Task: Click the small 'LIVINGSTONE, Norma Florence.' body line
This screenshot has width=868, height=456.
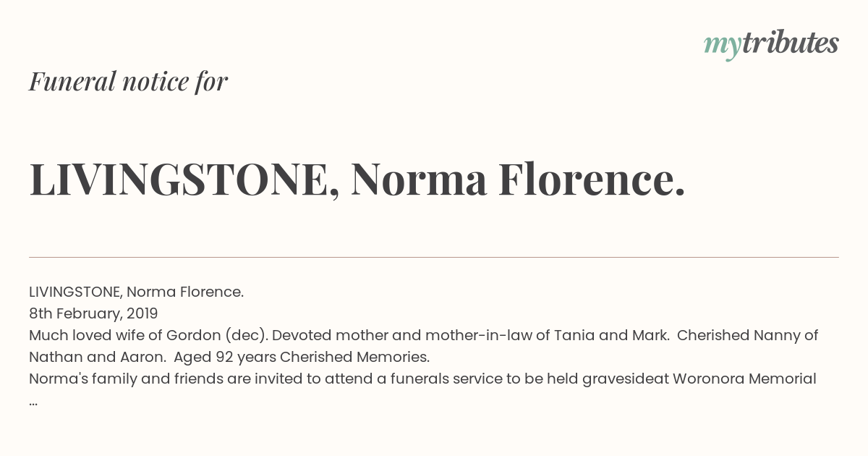Action: point(136,292)
